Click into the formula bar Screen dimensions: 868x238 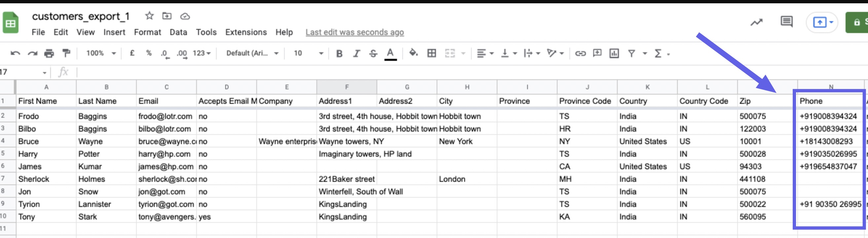[x=472, y=72]
